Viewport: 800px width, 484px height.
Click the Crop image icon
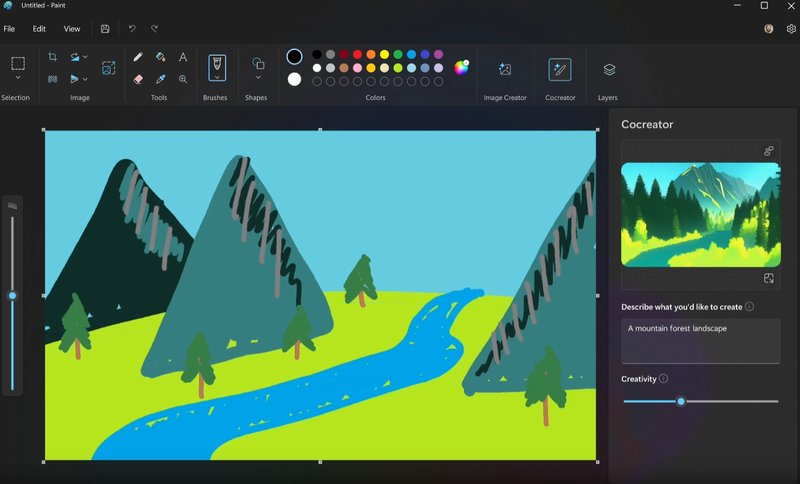tap(53, 57)
